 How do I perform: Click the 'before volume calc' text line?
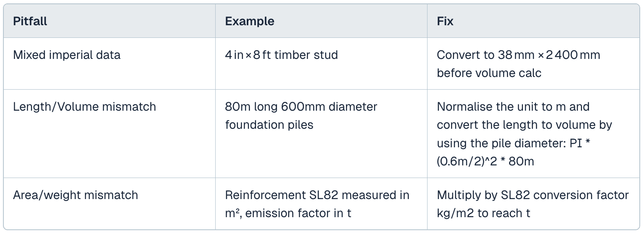point(489,73)
